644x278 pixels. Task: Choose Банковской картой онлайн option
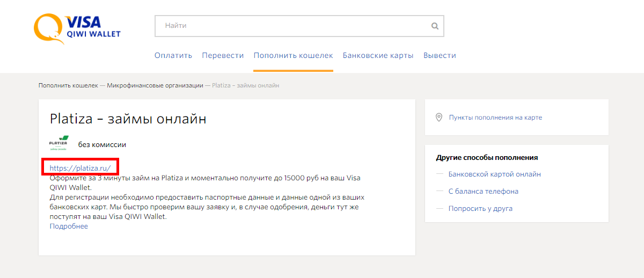(495, 174)
